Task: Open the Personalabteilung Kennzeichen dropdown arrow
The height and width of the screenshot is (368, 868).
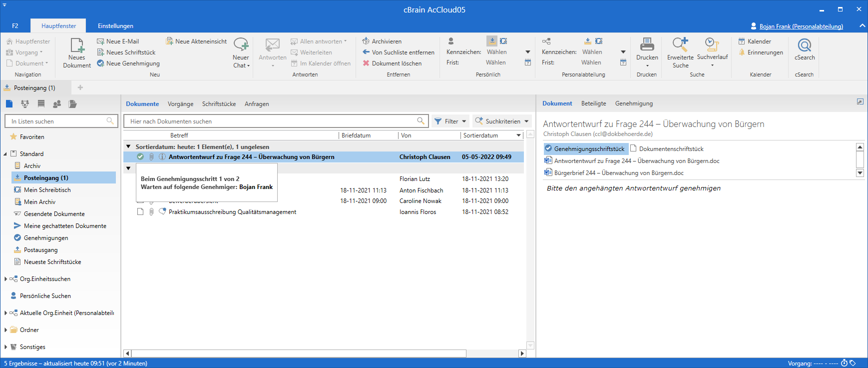Action: pos(623,52)
